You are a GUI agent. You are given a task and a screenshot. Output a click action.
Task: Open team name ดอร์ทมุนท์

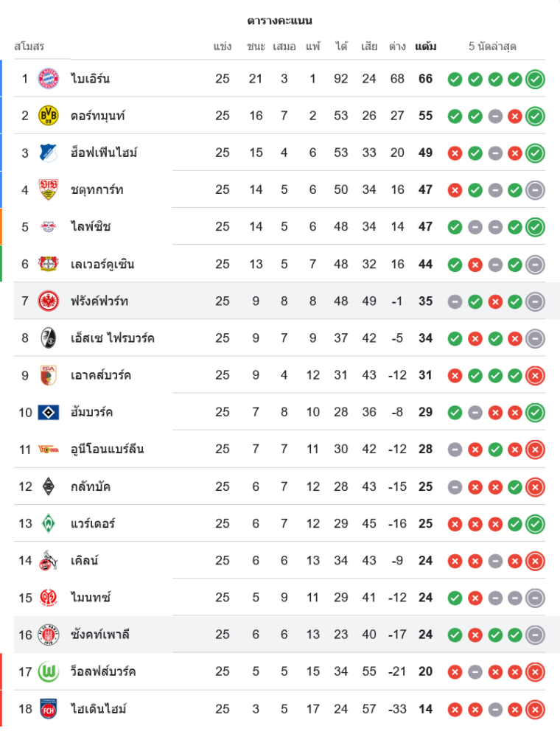coord(98,116)
